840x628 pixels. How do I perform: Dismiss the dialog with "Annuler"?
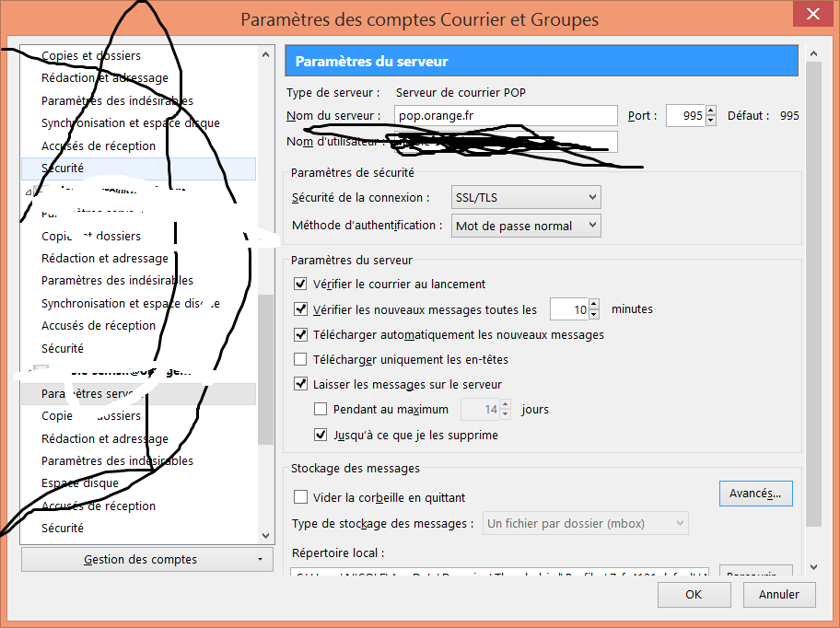(779, 594)
